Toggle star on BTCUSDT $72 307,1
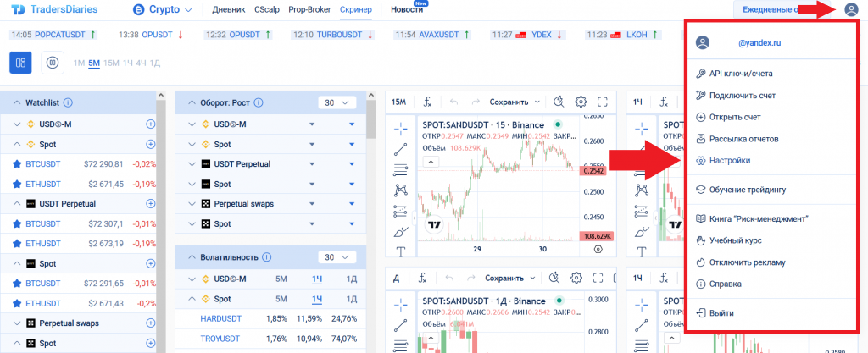 click(17, 223)
